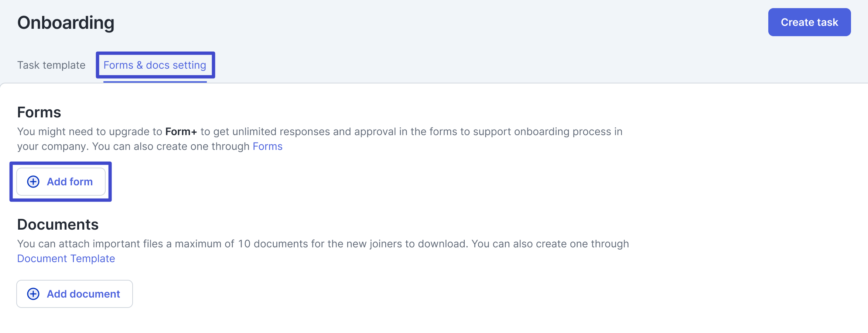Click the Add form button

tap(61, 182)
